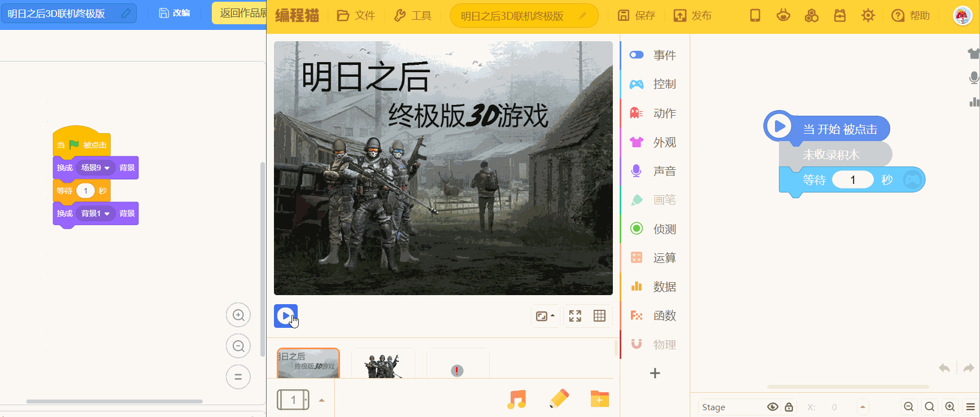Viewport: 980px width, 417px height.
Task: Select the 动作 block category
Action: pos(655,113)
